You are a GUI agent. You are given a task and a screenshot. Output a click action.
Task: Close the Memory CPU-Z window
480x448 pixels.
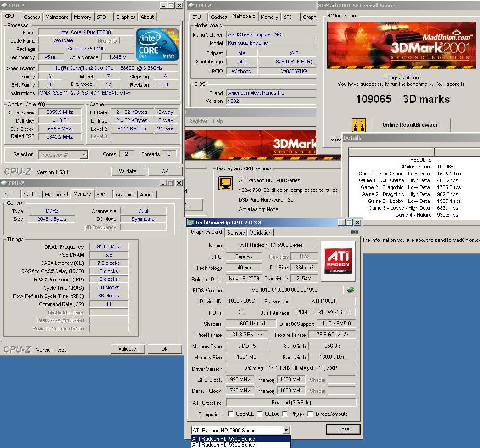179,183
